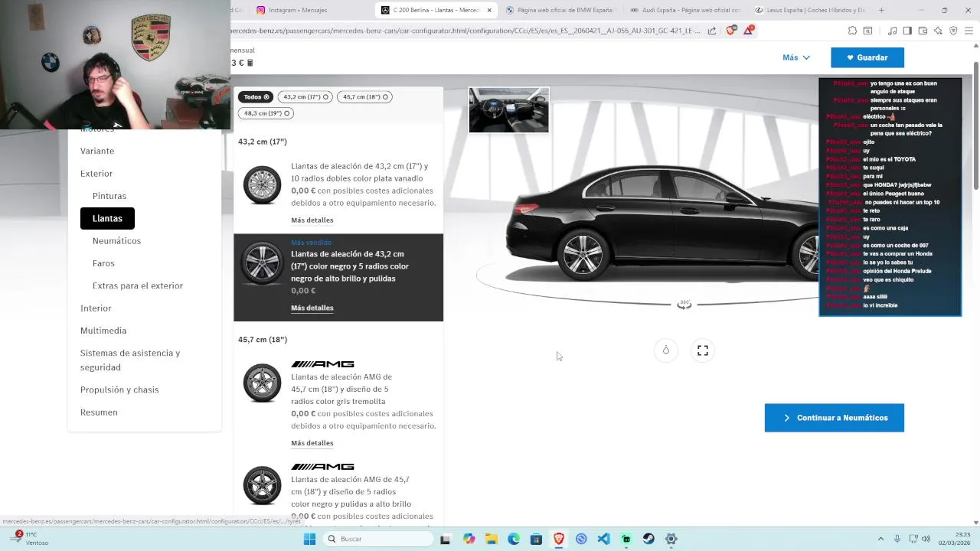Image resolution: width=980 pixels, height=551 pixels.
Task: Open the browser hamburger menu
Action: pyautogui.click(x=969, y=31)
